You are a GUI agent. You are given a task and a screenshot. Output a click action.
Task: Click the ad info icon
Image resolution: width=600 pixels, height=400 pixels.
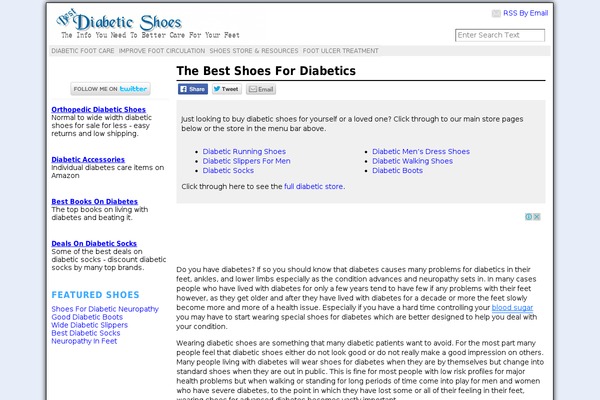pyautogui.click(x=529, y=217)
